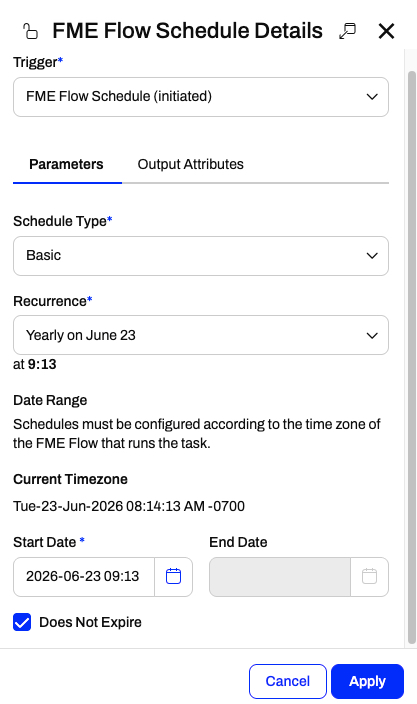
Task: Apply the schedule settings
Action: pos(367,681)
